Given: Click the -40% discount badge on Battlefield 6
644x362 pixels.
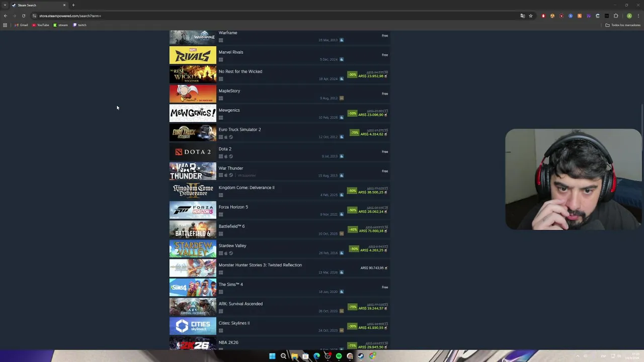Looking at the screenshot, I should (x=353, y=230).
